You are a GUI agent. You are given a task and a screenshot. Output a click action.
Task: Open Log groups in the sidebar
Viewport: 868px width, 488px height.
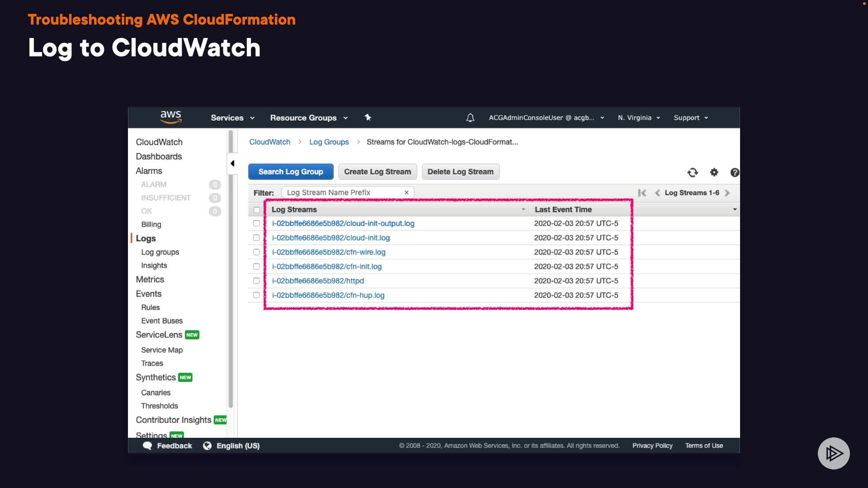pos(160,252)
